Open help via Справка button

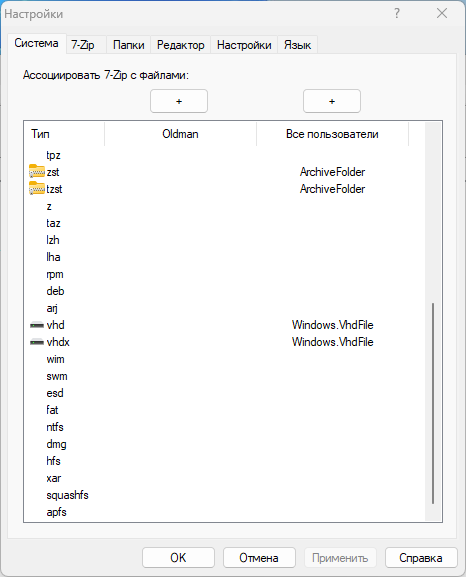pyautogui.click(x=421, y=558)
